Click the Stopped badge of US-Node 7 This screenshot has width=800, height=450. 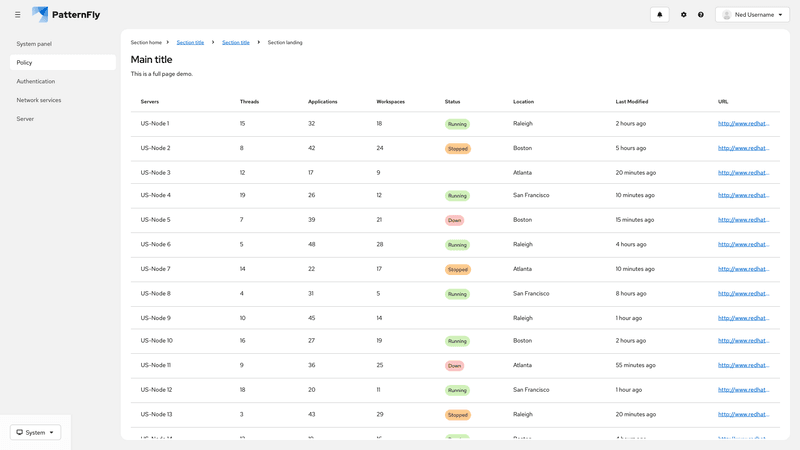458,269
